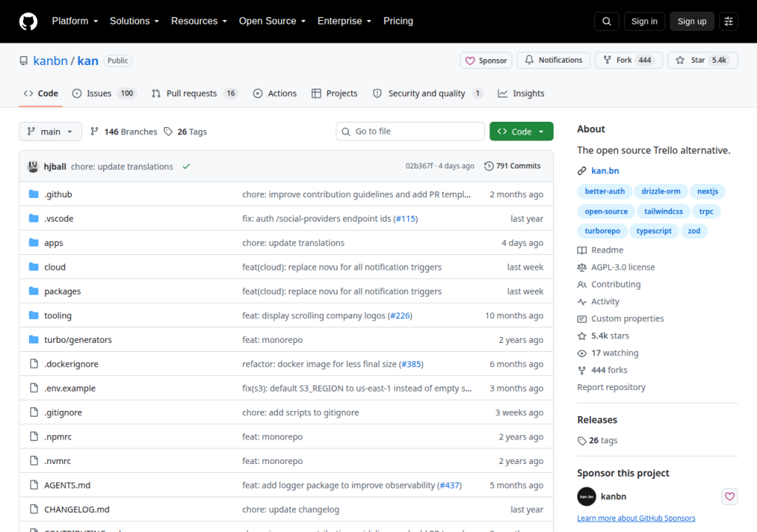Open issue #437 commit link
This screenshot has height=532, width=757.
[x=450, y=485]
